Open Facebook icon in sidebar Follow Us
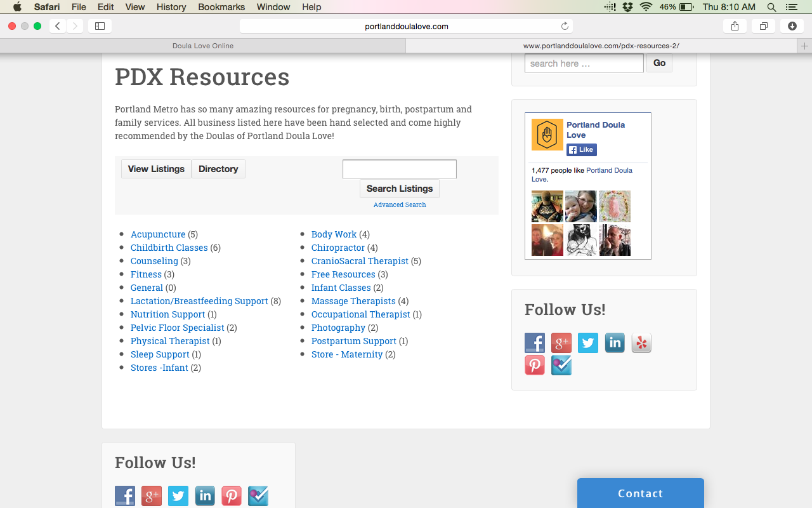 535,343
